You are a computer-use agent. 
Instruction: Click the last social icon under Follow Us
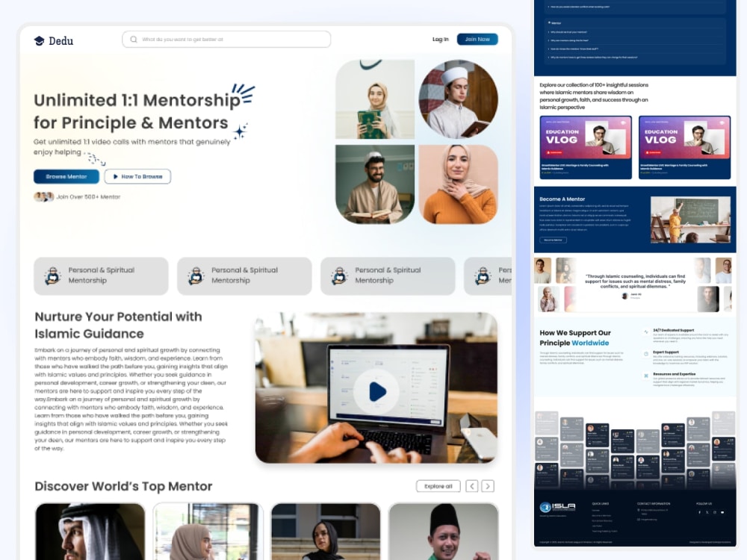coord(722,512)
